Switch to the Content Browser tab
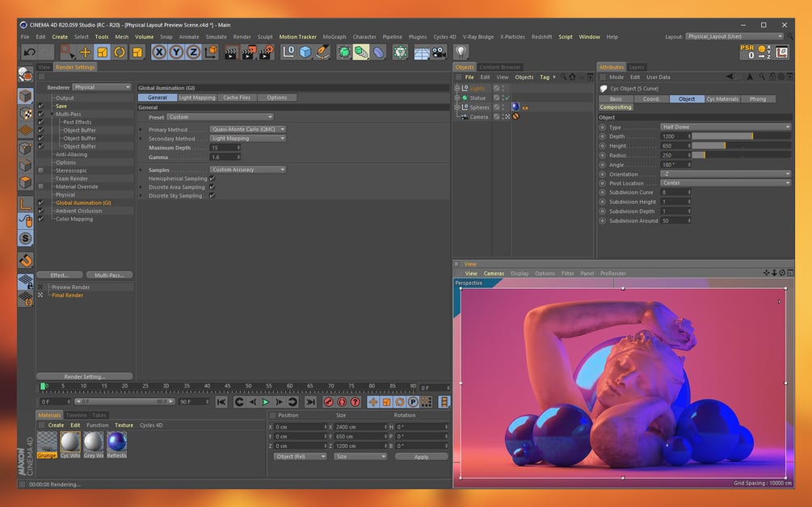The width and height of the screenshot is (812, 507). (500, 67)
